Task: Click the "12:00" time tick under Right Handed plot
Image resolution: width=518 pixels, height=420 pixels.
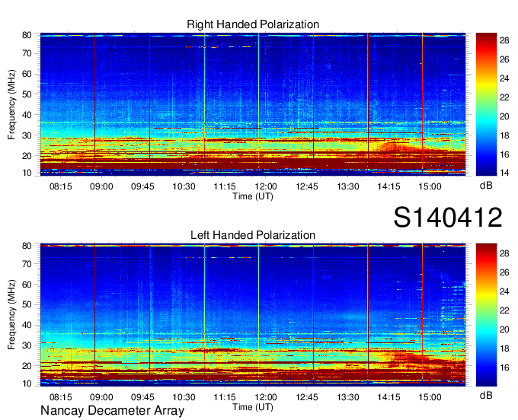Action: 266,186
